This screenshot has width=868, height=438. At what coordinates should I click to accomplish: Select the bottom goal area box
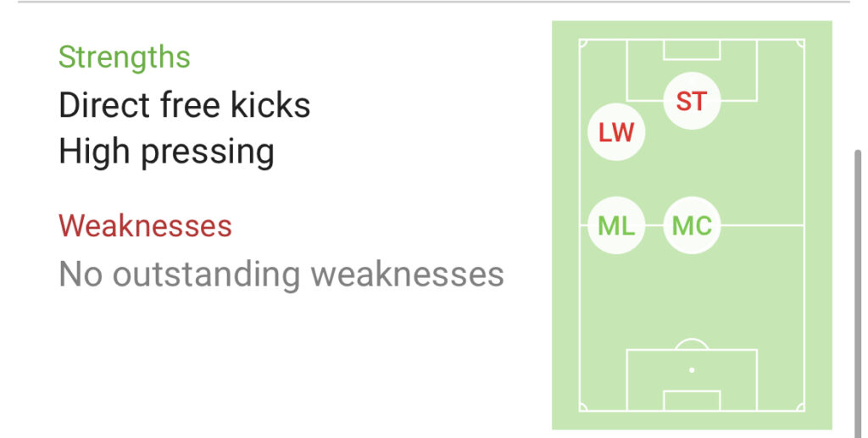(x=692, y=401)
